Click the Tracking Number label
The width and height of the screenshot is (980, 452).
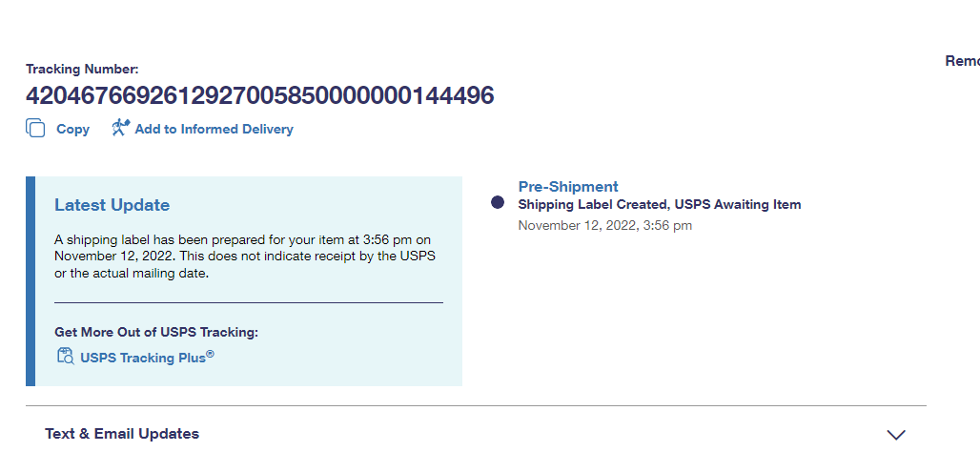[x=82, y=69]
